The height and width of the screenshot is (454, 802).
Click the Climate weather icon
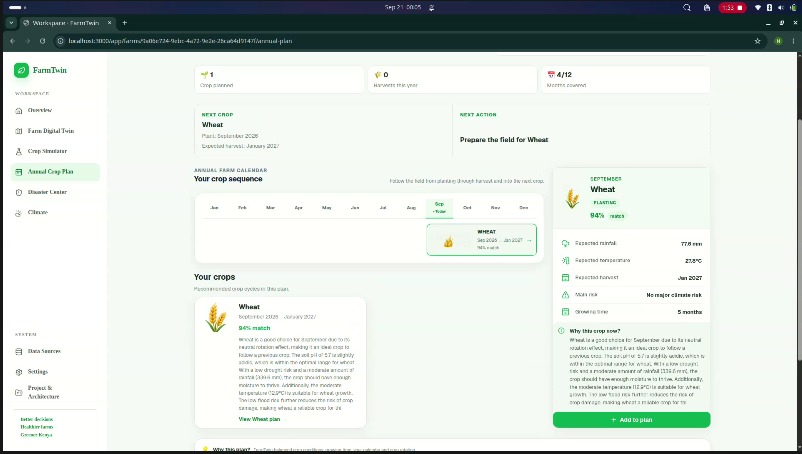(x=19, y=213)
